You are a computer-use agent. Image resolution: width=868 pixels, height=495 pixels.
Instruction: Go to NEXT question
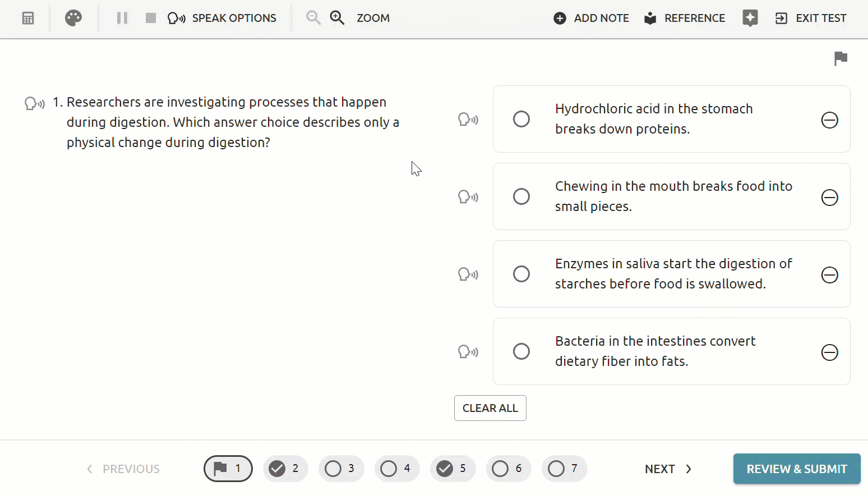tap(668, 469)
